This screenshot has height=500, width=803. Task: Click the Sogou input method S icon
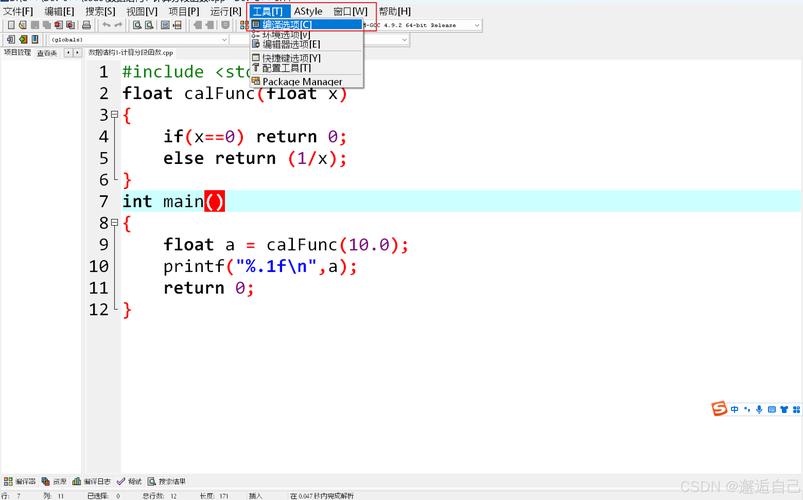[719, 409]
